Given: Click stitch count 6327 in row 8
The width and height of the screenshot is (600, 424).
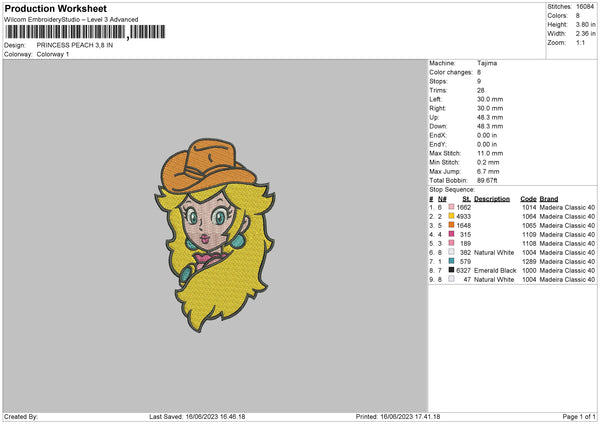Looking at the screenshot, I should (x=463, y=271).
